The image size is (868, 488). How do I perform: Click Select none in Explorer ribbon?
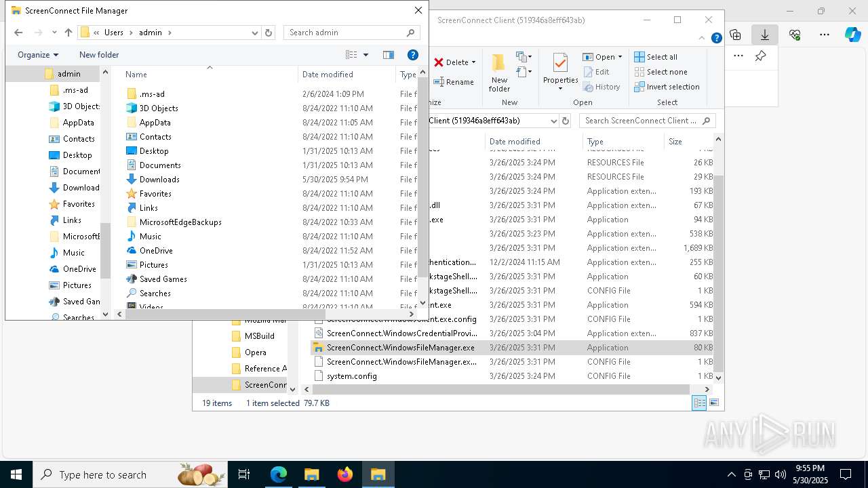(660, 72)
